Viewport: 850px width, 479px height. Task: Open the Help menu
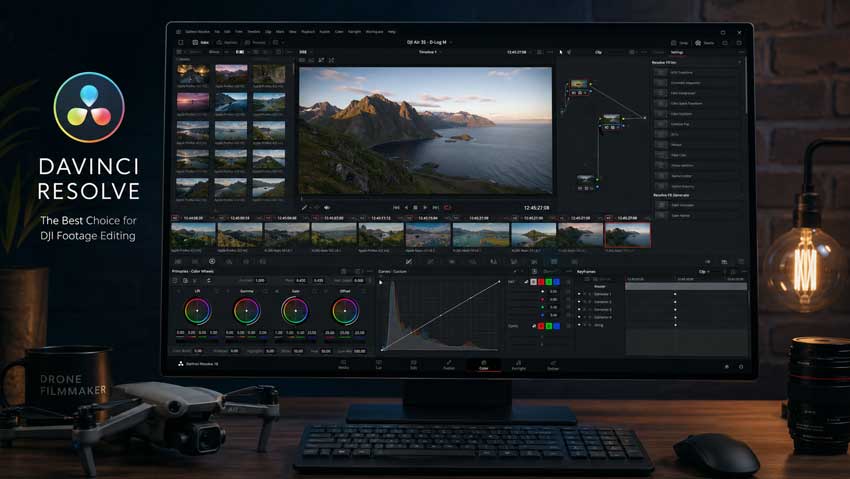point(392,32)
